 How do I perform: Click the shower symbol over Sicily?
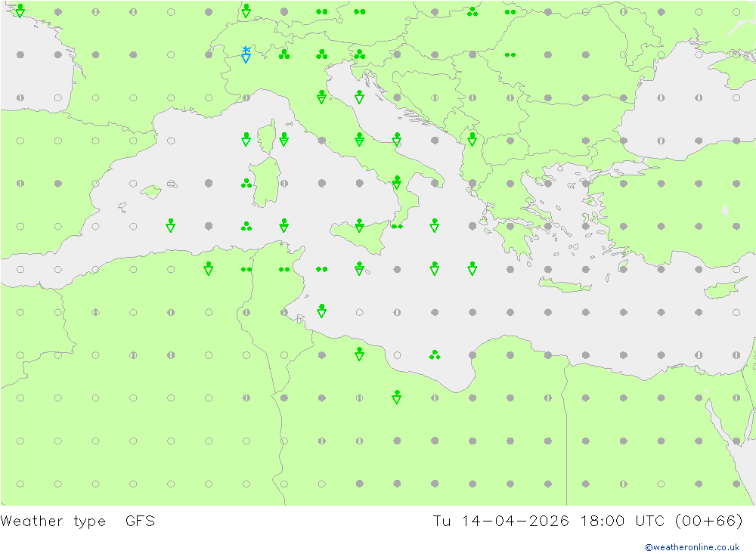(x=359, y=225)
